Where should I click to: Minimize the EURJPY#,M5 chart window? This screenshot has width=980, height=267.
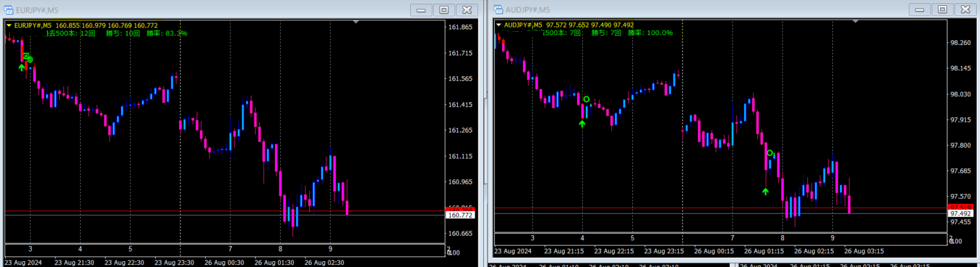coord(421,9)
